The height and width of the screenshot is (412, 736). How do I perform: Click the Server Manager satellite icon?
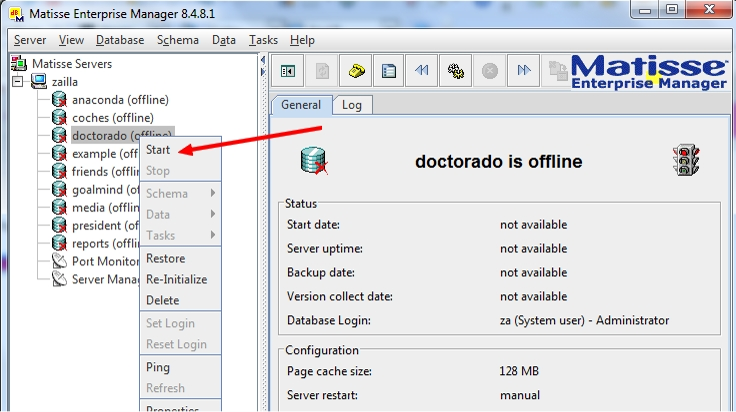click(59, 279)
